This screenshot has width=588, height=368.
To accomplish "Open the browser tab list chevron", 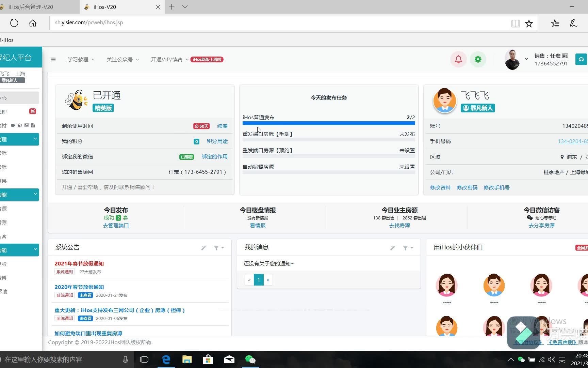I will pos(185,7).
